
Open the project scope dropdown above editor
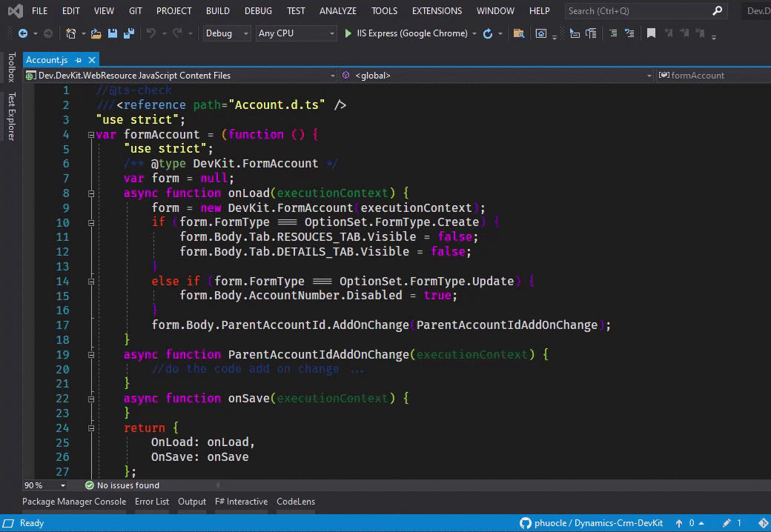click(x=181, y=75)
